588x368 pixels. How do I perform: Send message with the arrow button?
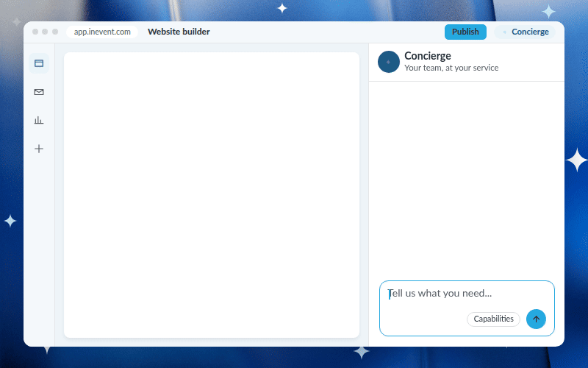(536, 319)
